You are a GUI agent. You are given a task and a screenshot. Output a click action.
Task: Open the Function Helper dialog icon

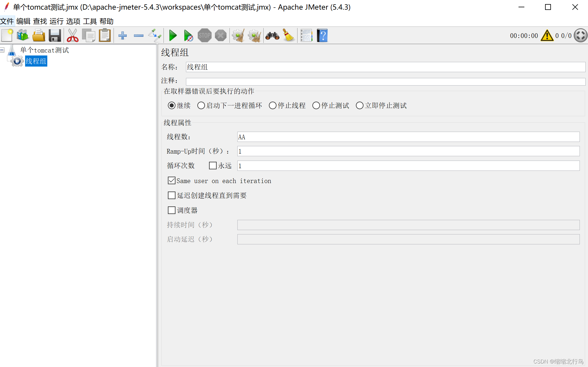point(306,36)
